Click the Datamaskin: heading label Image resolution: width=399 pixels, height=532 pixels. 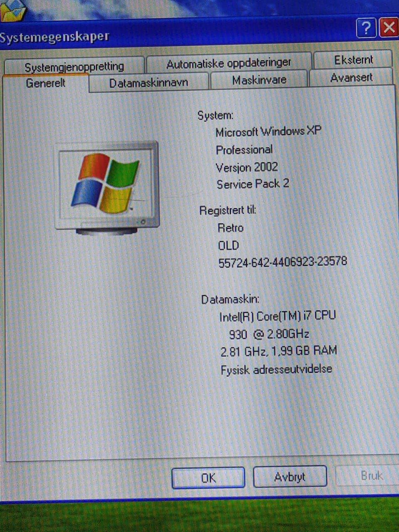click(x=230, y=299)
